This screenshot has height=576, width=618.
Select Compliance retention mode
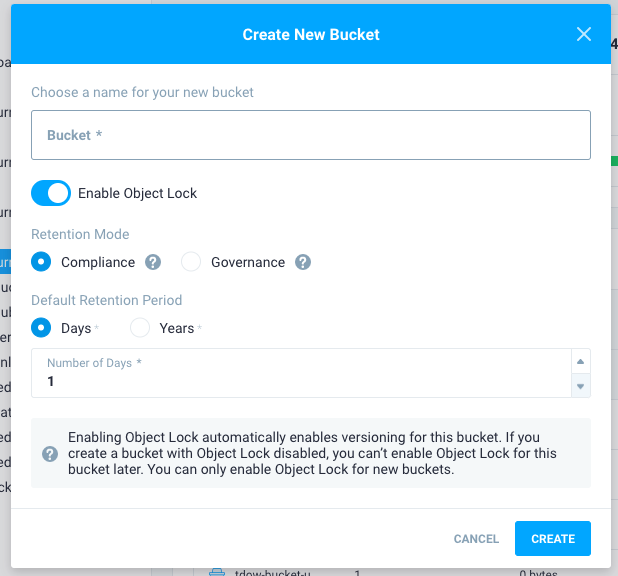(41, 262)
